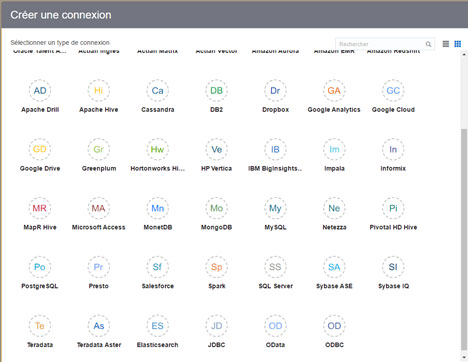468x362 pixels.
Task: Choose the Greenplum connection icon
Action: click(x=99, y=149)
